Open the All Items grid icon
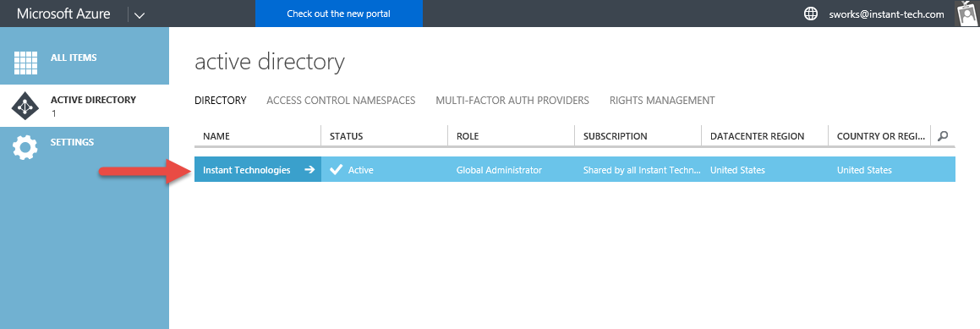The image size is (980, 329). pyautogui.click(x=25, y=63)
